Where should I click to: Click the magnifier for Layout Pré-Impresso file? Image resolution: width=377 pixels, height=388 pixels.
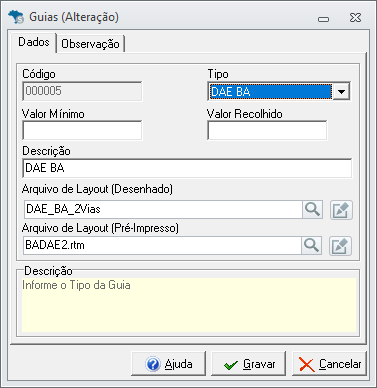tap(312, 246)
